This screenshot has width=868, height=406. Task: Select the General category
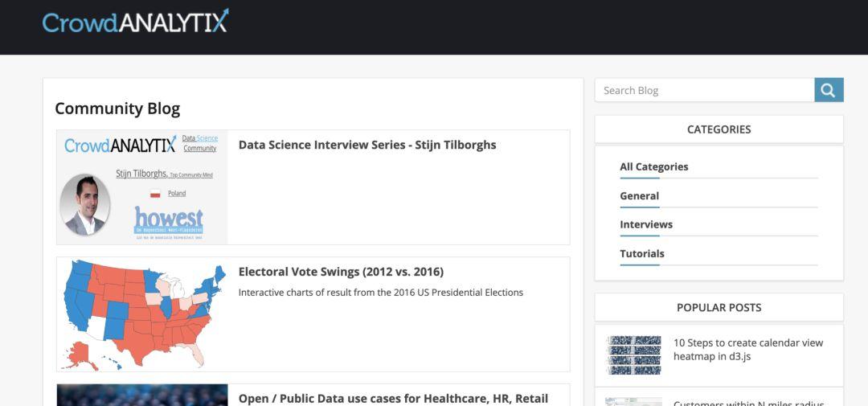[x=640, y=196]
